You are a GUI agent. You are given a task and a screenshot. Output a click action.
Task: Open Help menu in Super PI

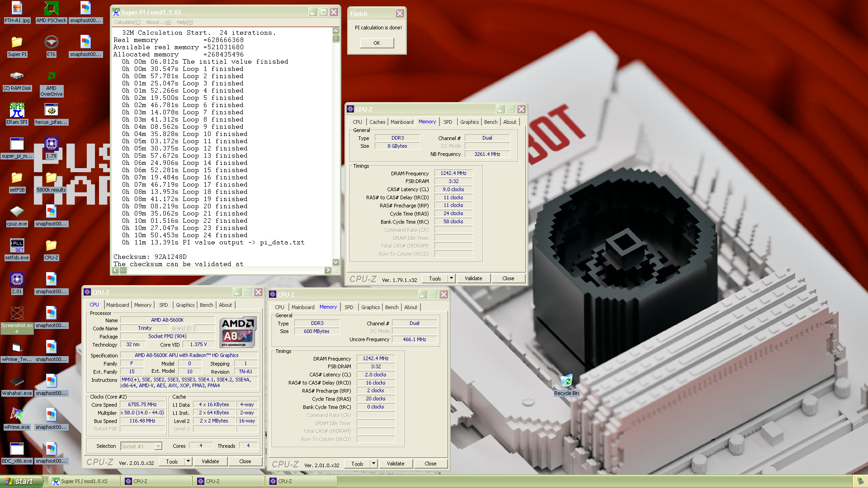point(184,22)
